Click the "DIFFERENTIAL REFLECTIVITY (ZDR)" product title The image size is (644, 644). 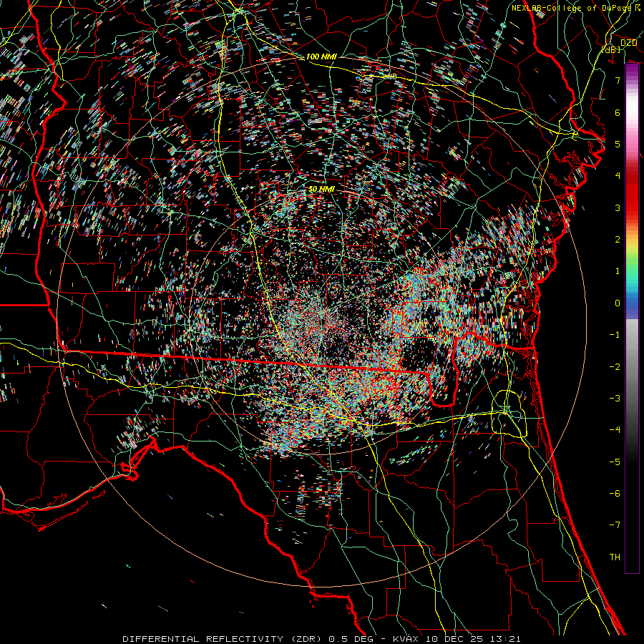(x=223, y=639)
